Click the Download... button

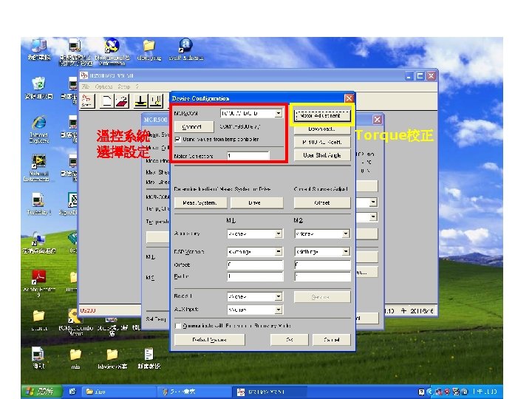tap(322, 129)
